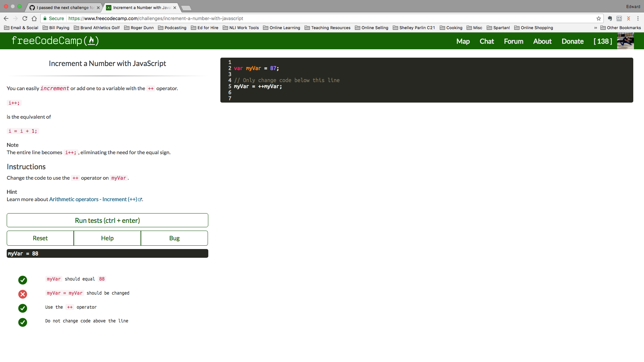
Task: Switch to the GitHub challenge tab
Action: (64, 7)
